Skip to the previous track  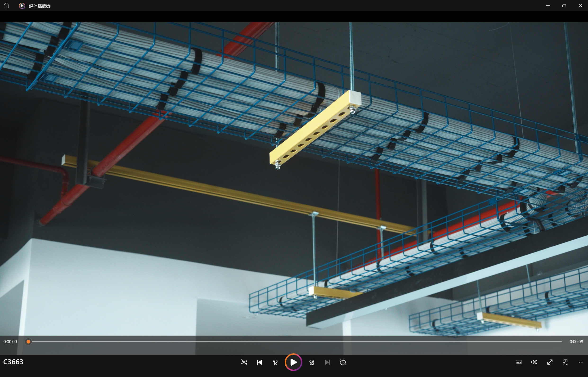click(x=260, y=362)
